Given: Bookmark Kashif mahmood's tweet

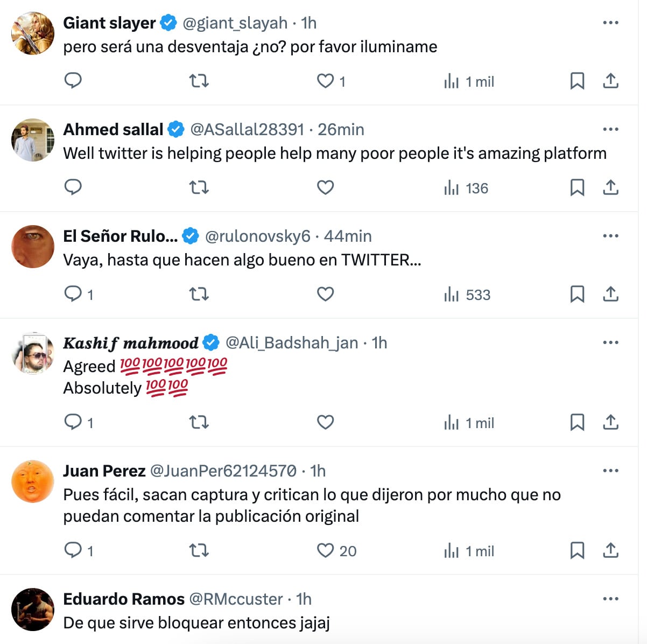Looking at the screenshot, I should tap(577, 422).
